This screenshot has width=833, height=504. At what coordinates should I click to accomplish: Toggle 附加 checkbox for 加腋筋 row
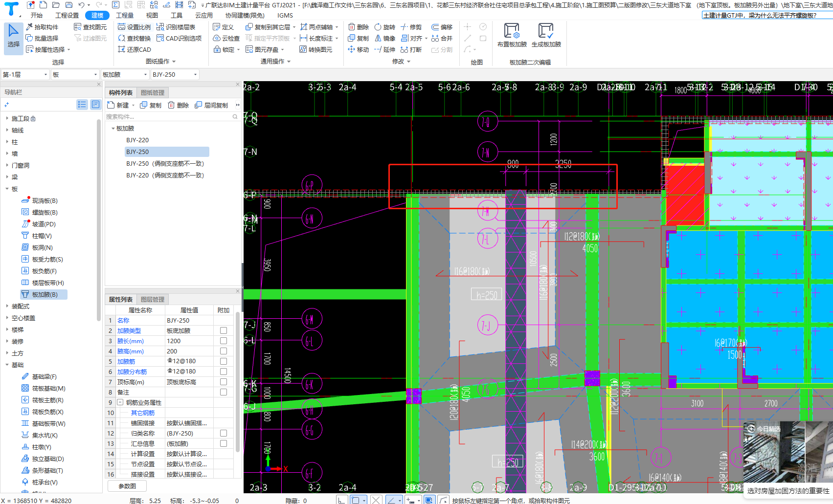[x=224, y=361]
